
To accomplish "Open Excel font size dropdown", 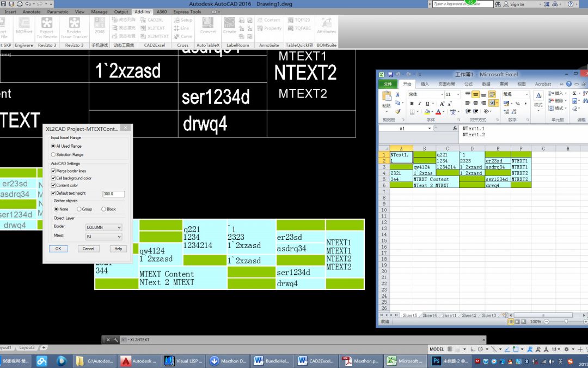I will click(x=458, y=94).
